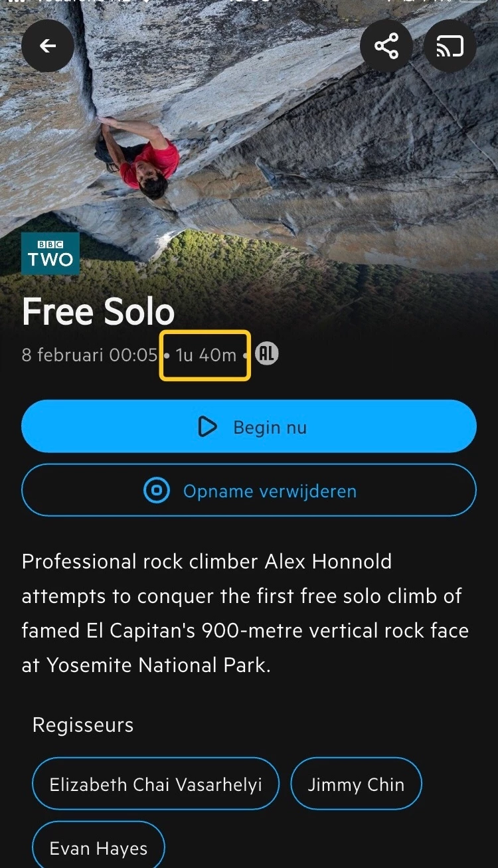Tap the AL age rating badge

pos(266,355)
